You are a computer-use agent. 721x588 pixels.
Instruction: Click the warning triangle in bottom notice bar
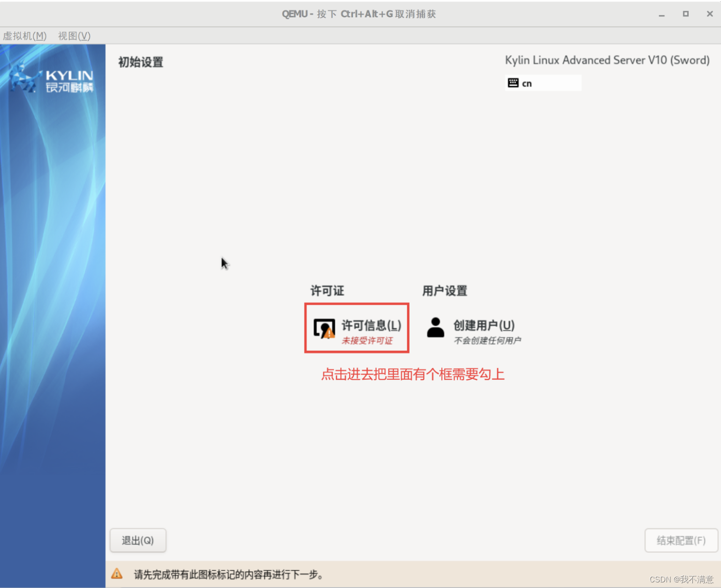[x=117, y=573]
